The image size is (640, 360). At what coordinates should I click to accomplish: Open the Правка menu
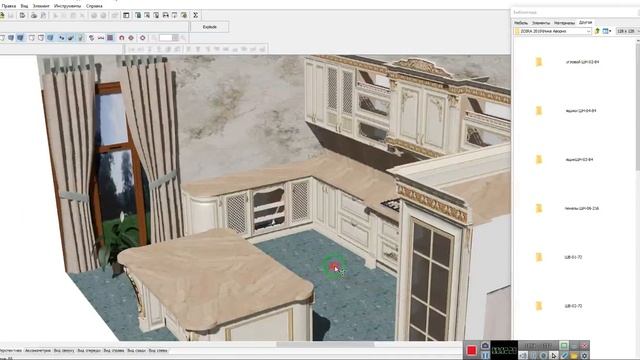click(x=9, y=6)
